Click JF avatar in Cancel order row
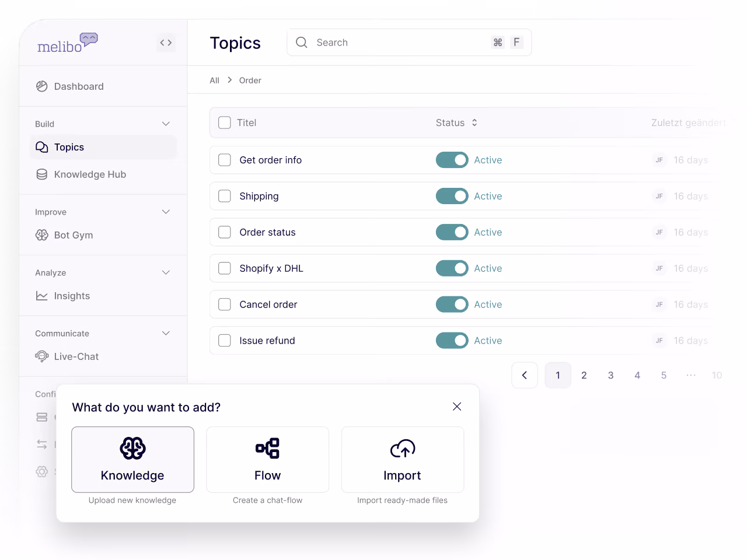Screen dimensions: 747x560 659,304
